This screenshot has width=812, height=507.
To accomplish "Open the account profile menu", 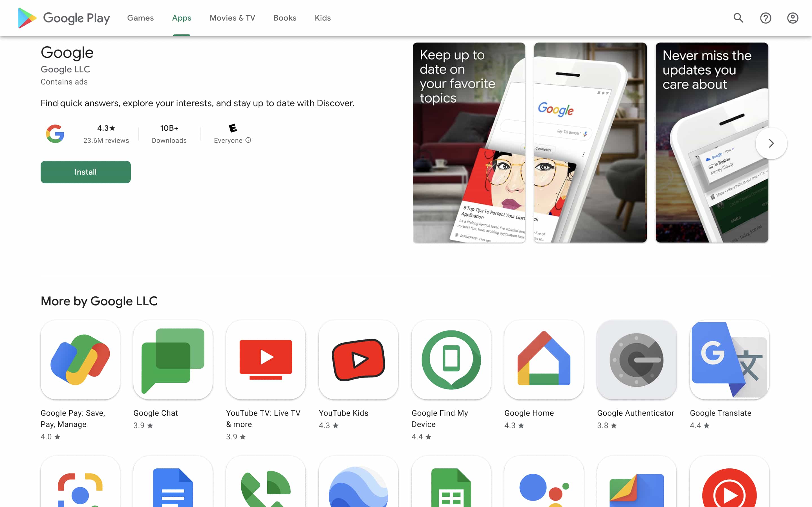I will (793, 18).
